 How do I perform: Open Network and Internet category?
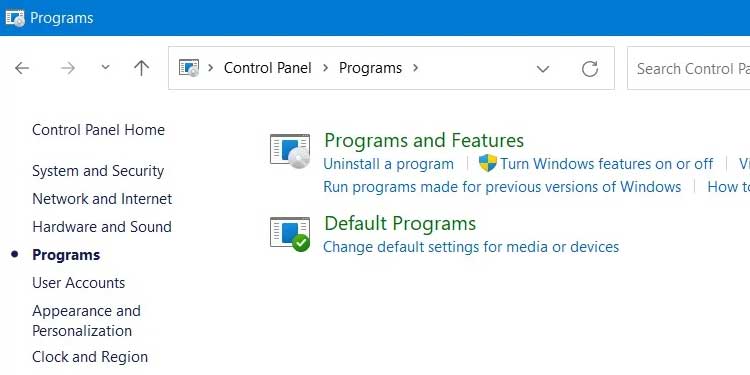102,199
